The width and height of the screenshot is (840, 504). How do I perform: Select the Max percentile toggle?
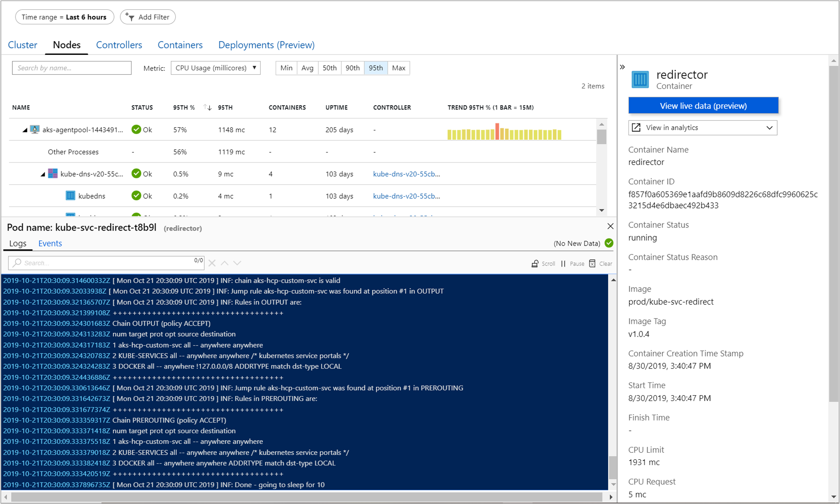coord(398,68)
